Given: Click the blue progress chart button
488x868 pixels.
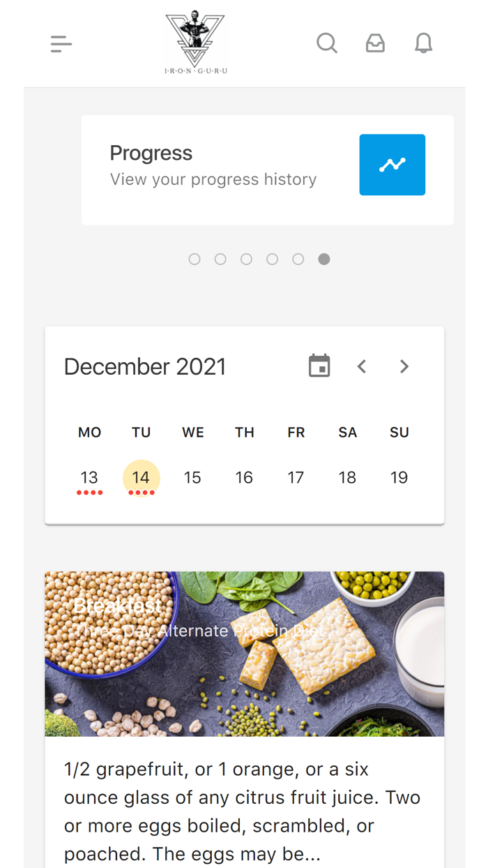Looking at the screenshot, I should [x=392, y=165].
